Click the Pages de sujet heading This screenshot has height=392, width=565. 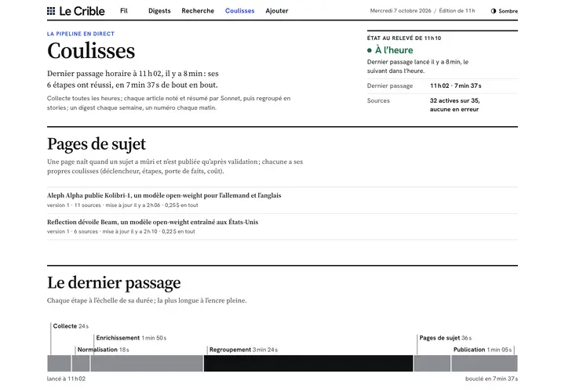97,144
